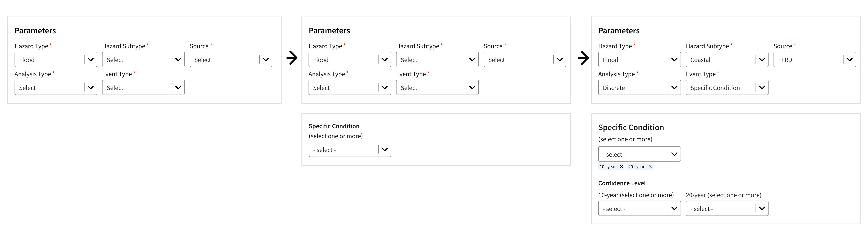Click the arrow between middle and right panels

pyautogui.click(x=583, y=58)
